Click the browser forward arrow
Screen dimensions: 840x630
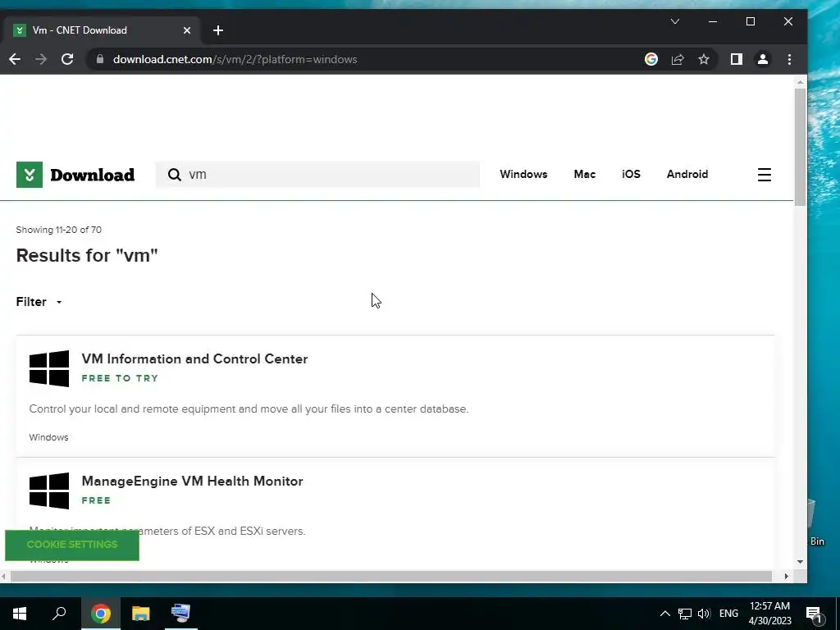pyautogui.click(x=41, y=59)
